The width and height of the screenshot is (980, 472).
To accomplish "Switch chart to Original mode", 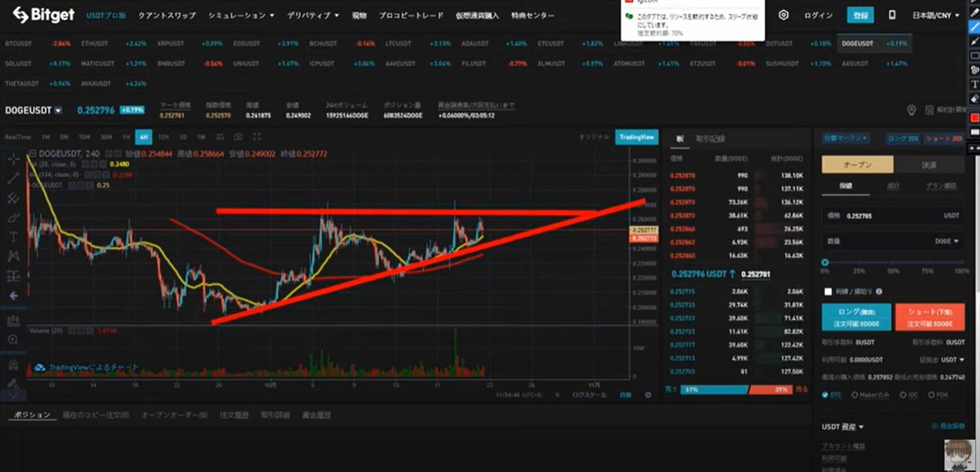I will [594, 137].
